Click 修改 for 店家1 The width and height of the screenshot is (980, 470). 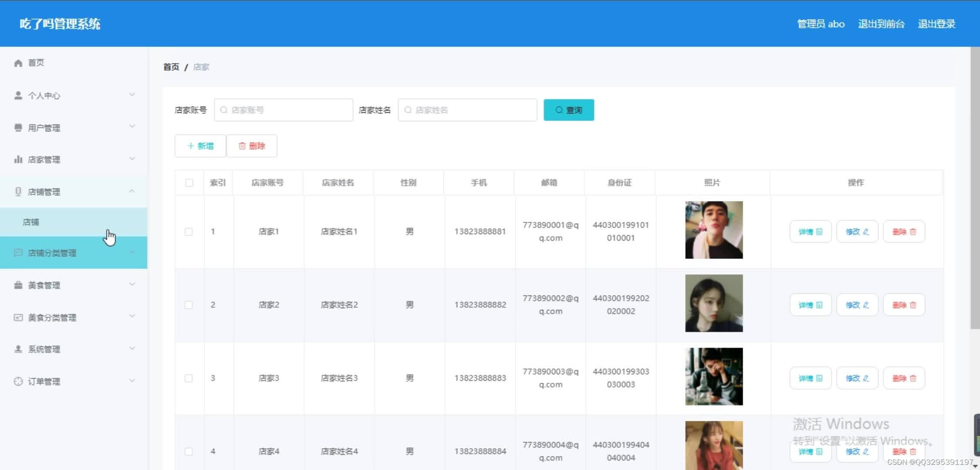857,232
